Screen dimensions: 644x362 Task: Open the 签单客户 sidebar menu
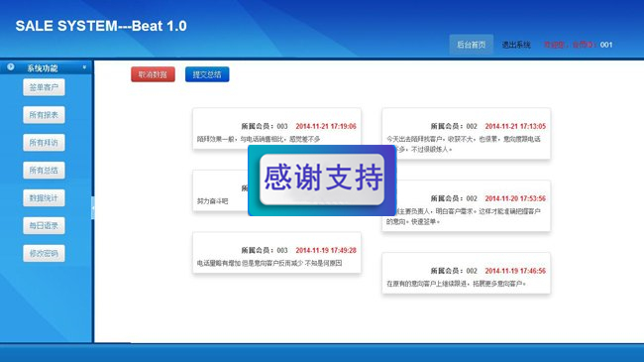coord(44,87)
